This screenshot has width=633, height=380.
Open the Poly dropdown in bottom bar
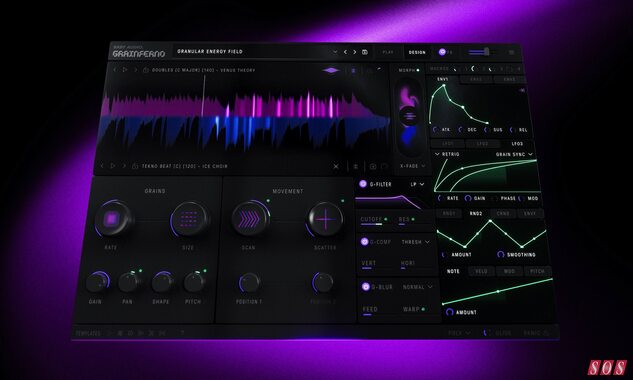[x=459, y=333]
